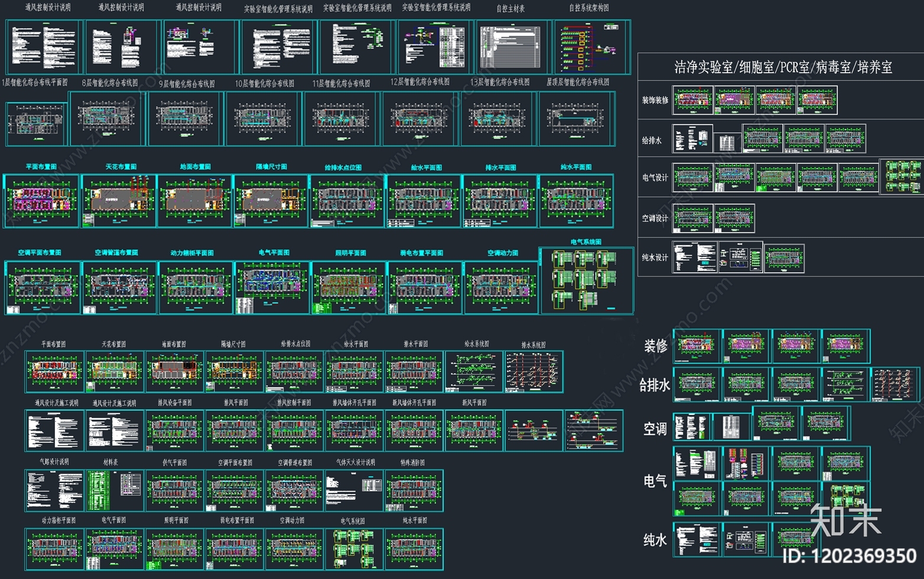This screenshot has width=924, height=579.
Task: Click the 空调管道布置图 cyan label text
Action: [116, 252]
